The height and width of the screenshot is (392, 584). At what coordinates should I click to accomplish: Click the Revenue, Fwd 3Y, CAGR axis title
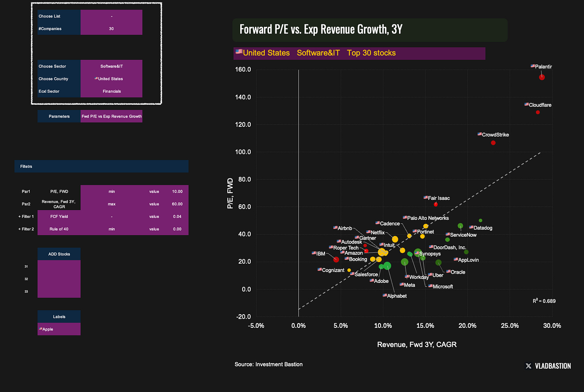pyautogui.click(x=417, y=345)
